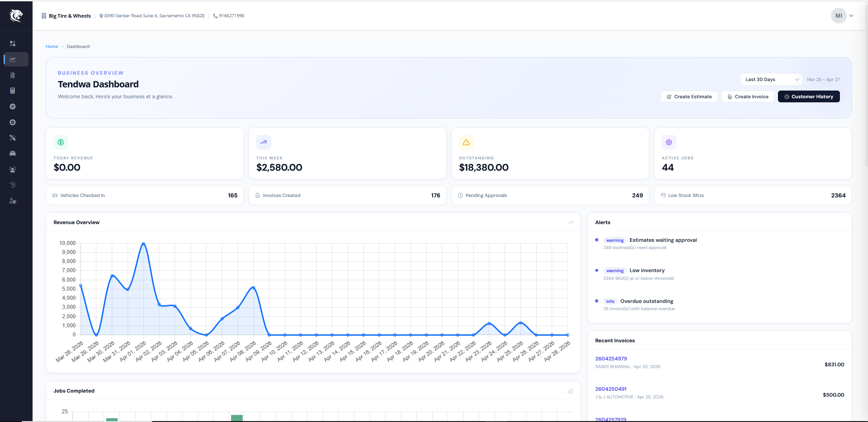The width and height of the screenshot is (868, 422).
Task: Open the Invoices Created card
Action: [348, 196]
